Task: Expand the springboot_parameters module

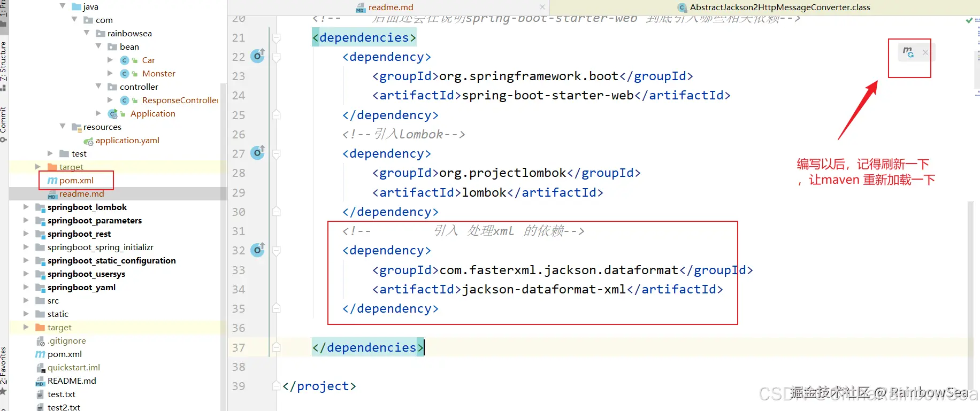Action: click(x=26, y=220)
